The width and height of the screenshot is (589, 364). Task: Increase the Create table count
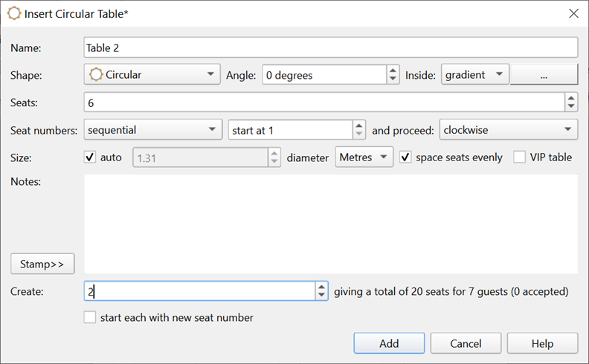coord(321,287)
